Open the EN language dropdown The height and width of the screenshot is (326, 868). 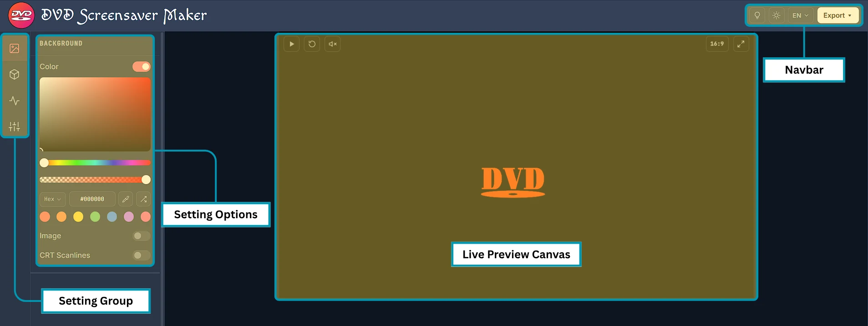800,15
